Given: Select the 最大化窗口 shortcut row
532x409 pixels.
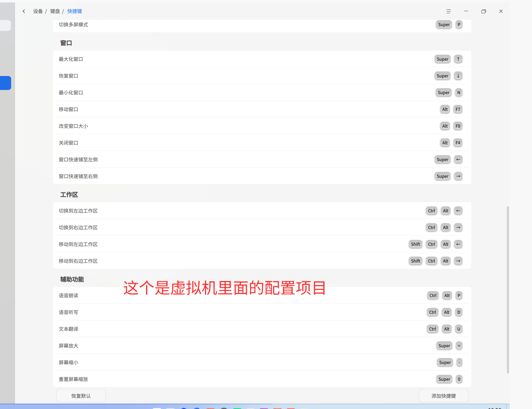Looking at the screenshot, I should [x=262, y=59].
